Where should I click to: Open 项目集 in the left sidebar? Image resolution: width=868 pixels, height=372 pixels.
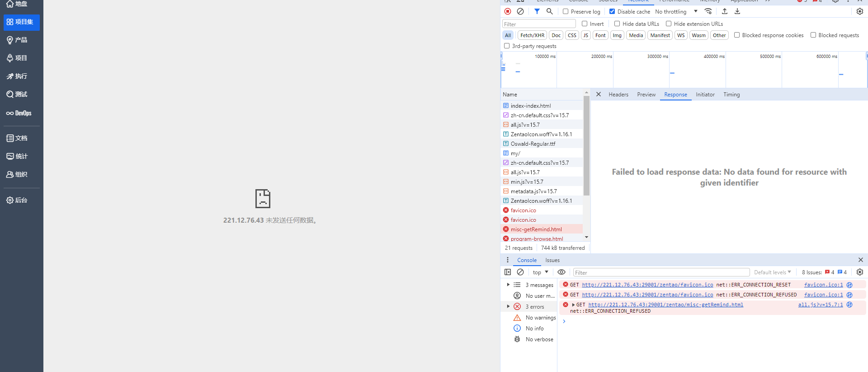pyautogui.click(x=22, y=22)
